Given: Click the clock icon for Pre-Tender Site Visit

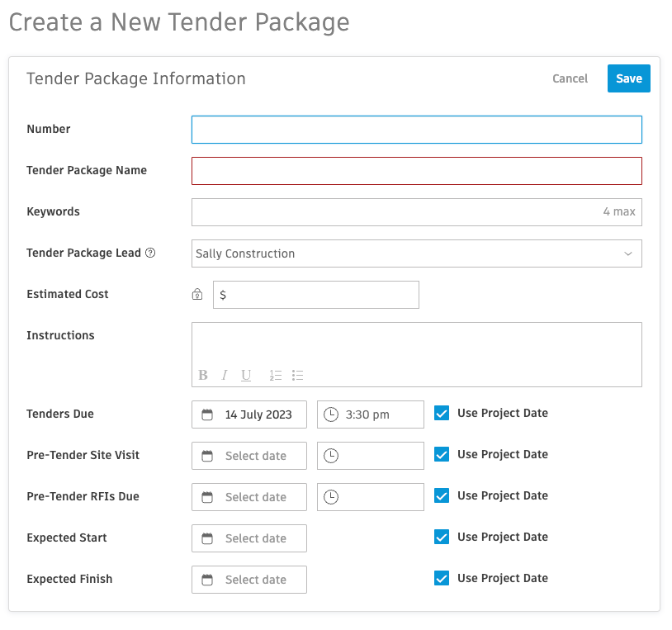Looking at the screenshot, I should [329, 455].
